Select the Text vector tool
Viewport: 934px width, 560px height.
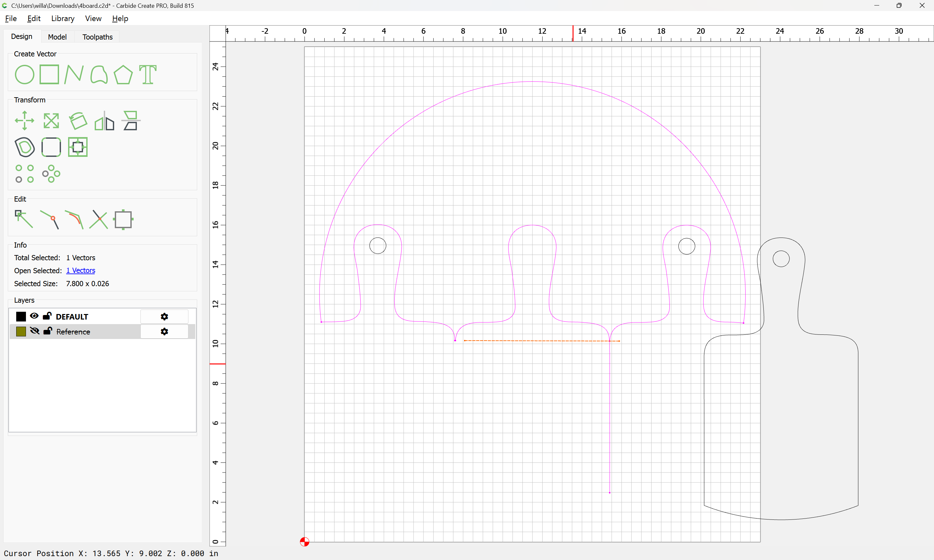coord(148,74)
